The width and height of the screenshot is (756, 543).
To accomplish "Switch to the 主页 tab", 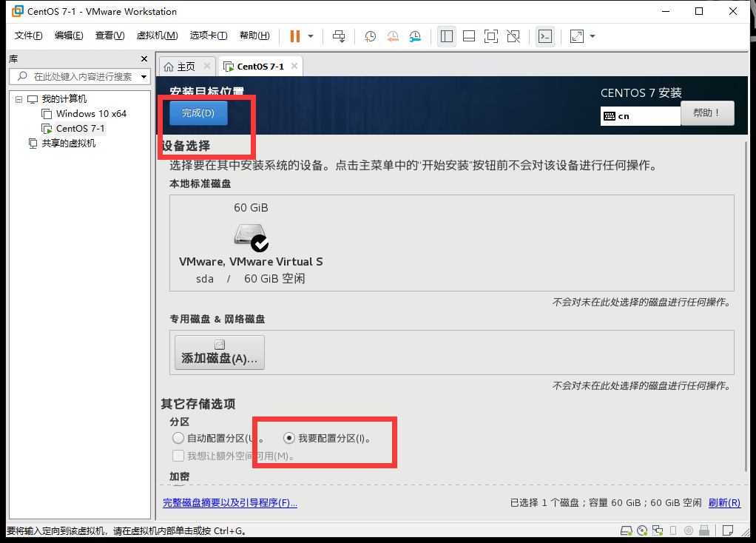I will [186, 67].
